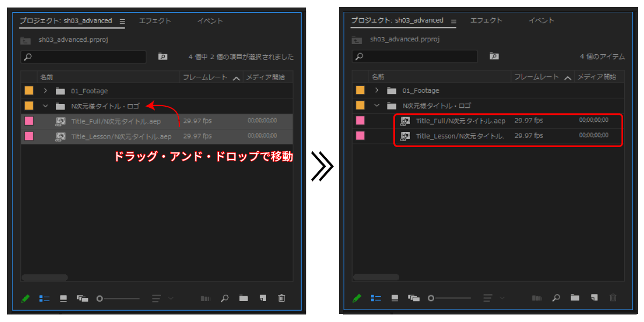Click search field in left project panel
This screenshot has height=322, width=644.
[83, 56]
